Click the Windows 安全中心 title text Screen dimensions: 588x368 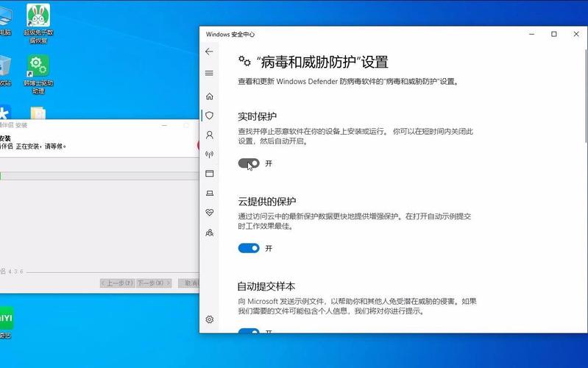point(230,35)
